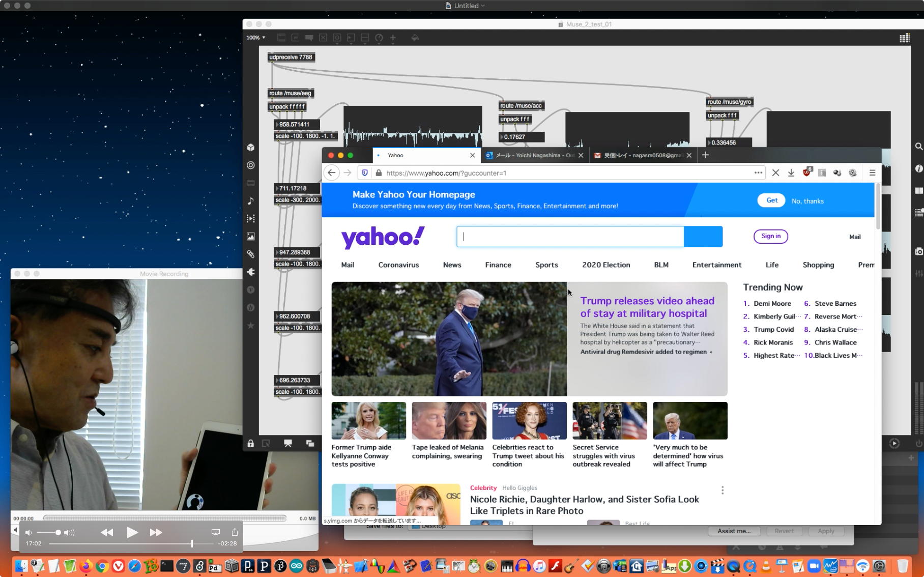Click the paint bucket icon in Max toolbar
This screenshot has width=924, height=577.
415,38
